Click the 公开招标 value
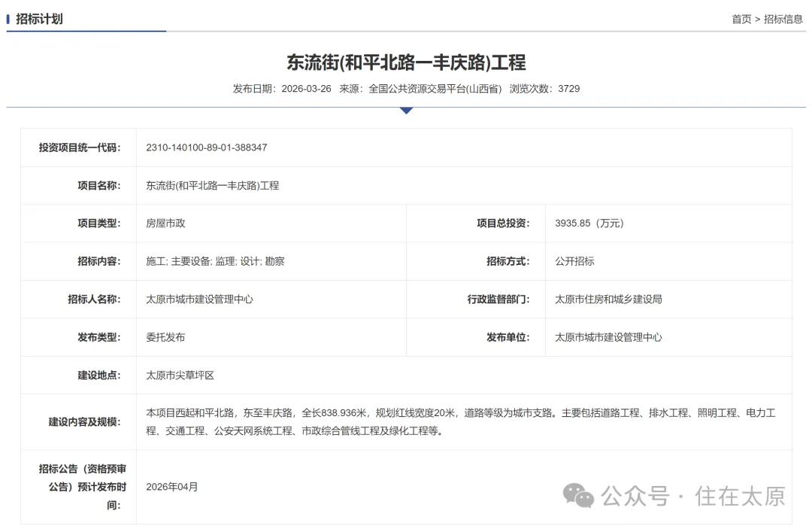This screenshot has width=812, height=529. click(575, 261)
